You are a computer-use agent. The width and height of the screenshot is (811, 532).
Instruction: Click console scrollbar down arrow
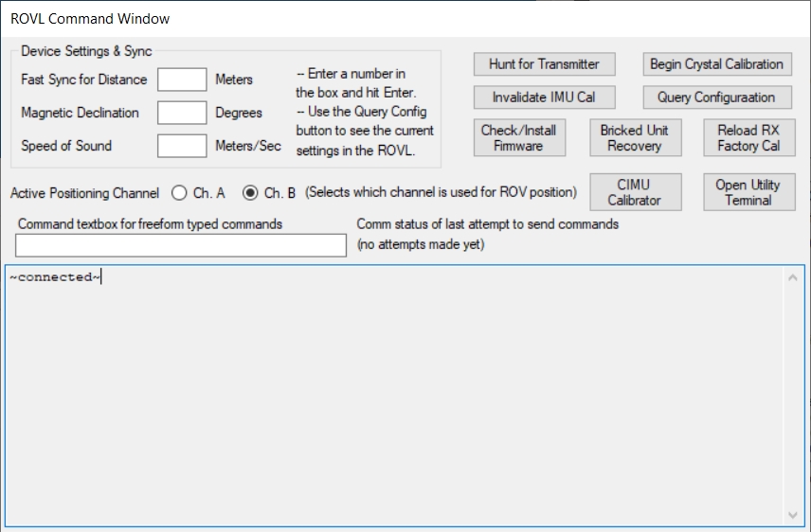(793, 515)
